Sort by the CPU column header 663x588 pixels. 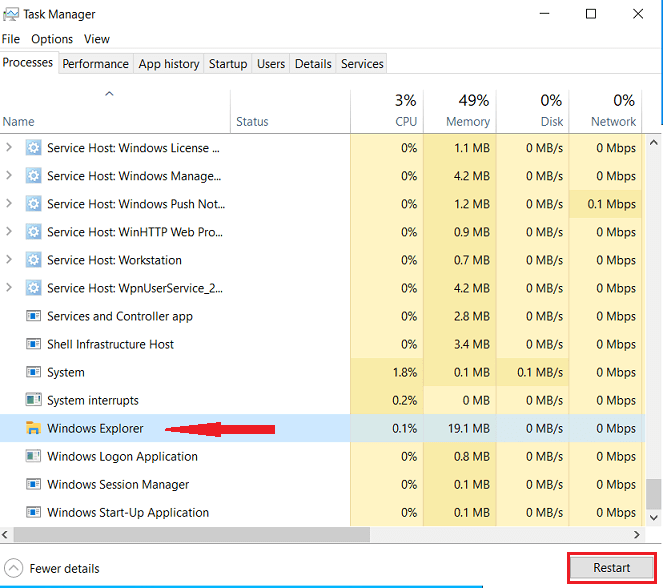click(387, 112)
